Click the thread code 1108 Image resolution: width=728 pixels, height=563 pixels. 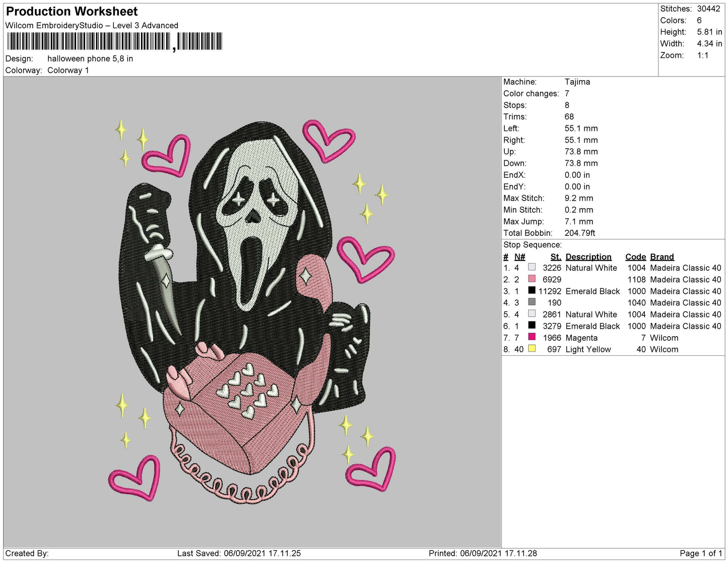click(636, 279)
